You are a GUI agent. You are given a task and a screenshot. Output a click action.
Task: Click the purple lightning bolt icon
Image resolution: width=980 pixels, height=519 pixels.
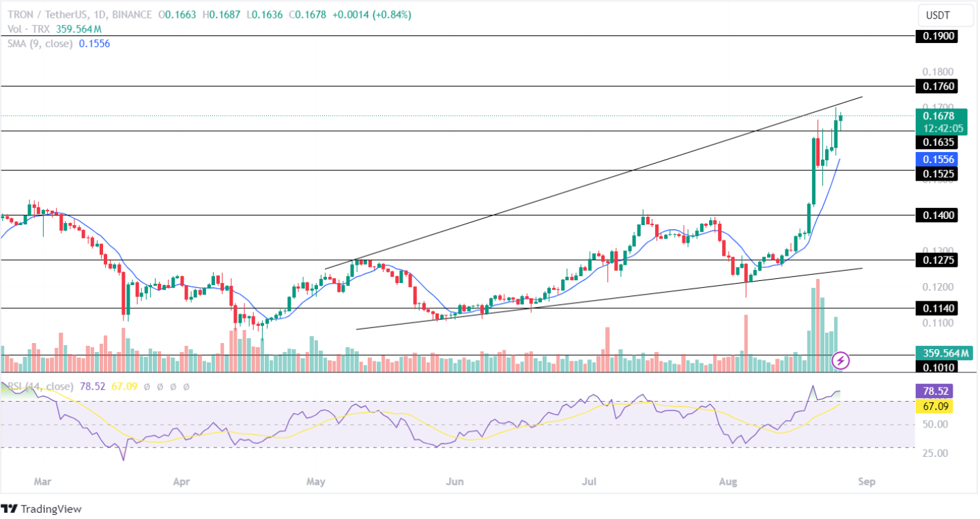[x=841, y=359]
